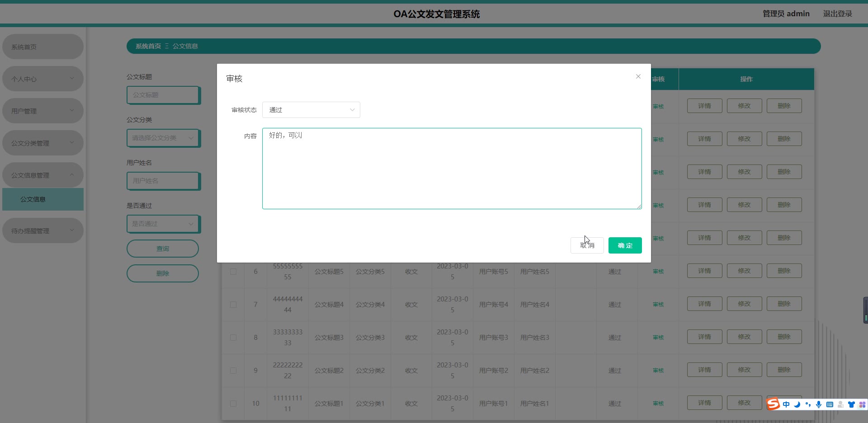Screen dimensions: 868x423
Task: Click 删除 for 公文标题3 row
Action: [x=784, y=337]
